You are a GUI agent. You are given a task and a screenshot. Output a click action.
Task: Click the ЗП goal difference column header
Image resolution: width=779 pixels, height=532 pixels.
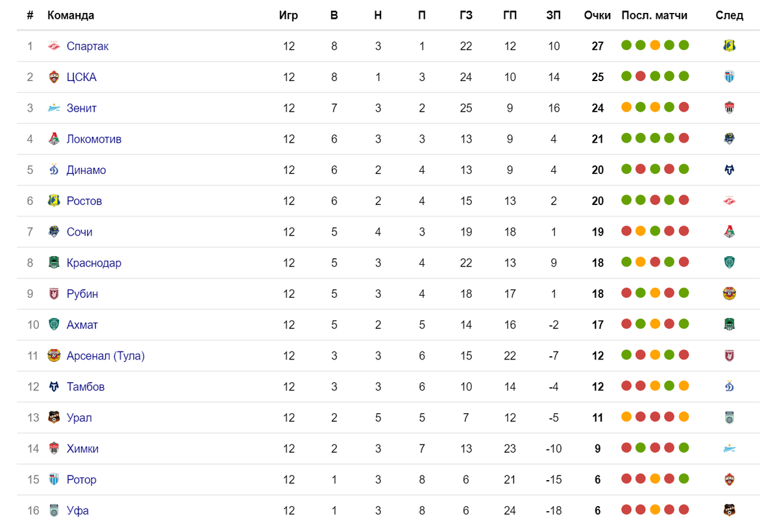coord(554,16)
